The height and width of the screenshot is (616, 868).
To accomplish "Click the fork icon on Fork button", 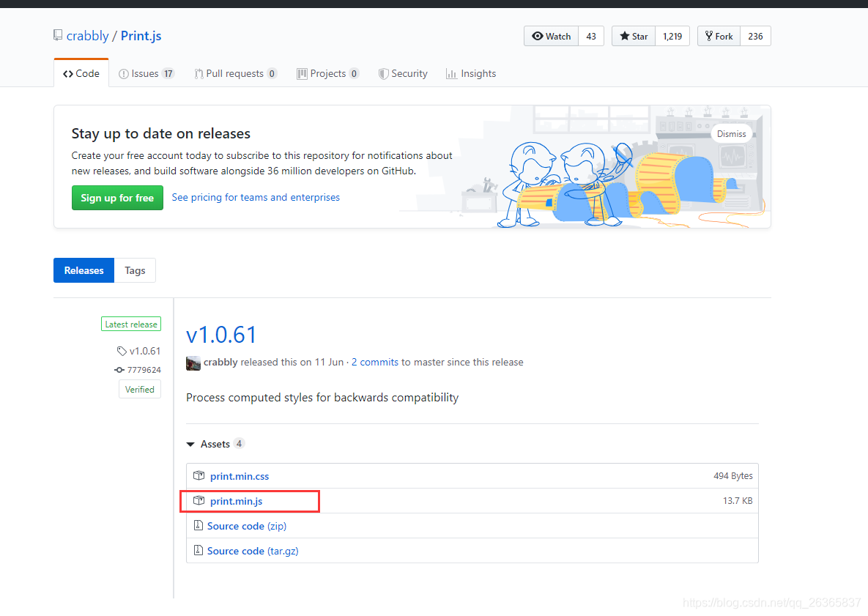I will [x=708, y=36].
